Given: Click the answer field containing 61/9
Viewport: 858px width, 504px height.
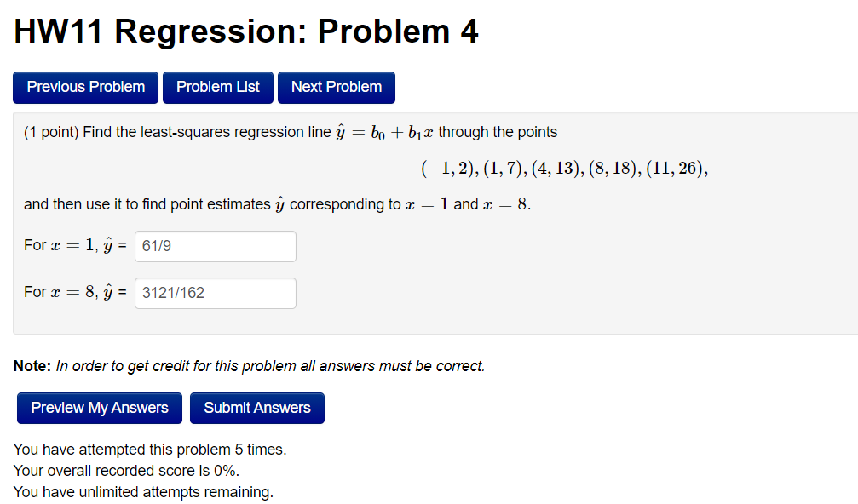Looking at the screenshot, I should coord(215,245).
